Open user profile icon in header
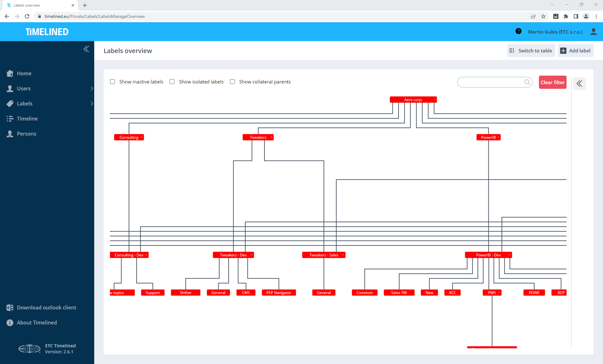This screenshot has height=364, width=603. pyautogui.click(x=593, y=32)
